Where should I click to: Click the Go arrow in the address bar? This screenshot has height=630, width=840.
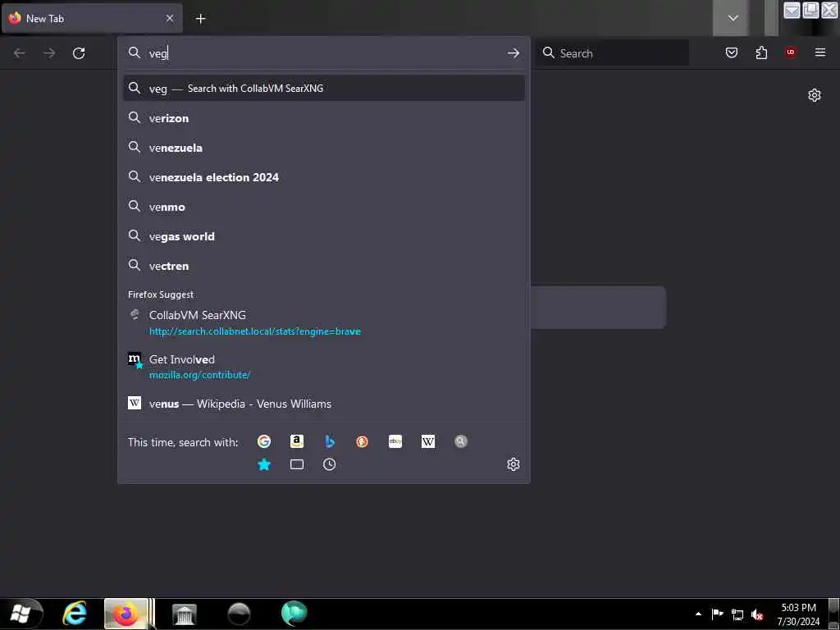[514, 53]
